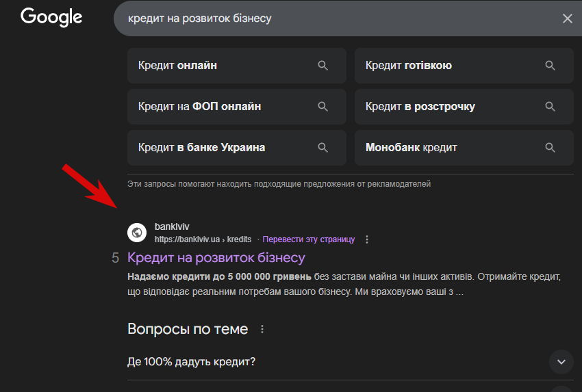The image size is (582, 392).
Task: Choose the Кредит в розстрочку suggestion
Action: pos(464,107)
